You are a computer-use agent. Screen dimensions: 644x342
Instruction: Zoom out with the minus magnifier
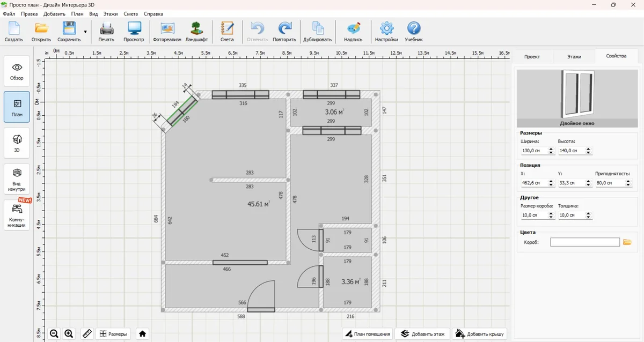tap(54, 334)
